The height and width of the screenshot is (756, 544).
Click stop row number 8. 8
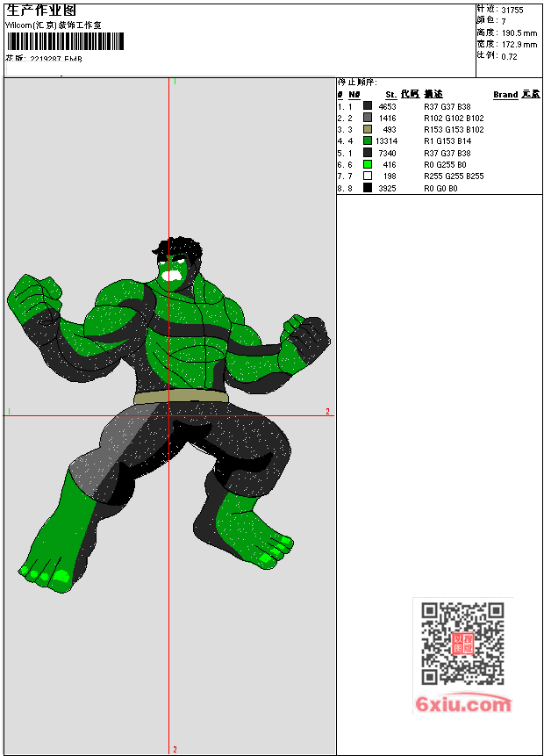[345, 189]
